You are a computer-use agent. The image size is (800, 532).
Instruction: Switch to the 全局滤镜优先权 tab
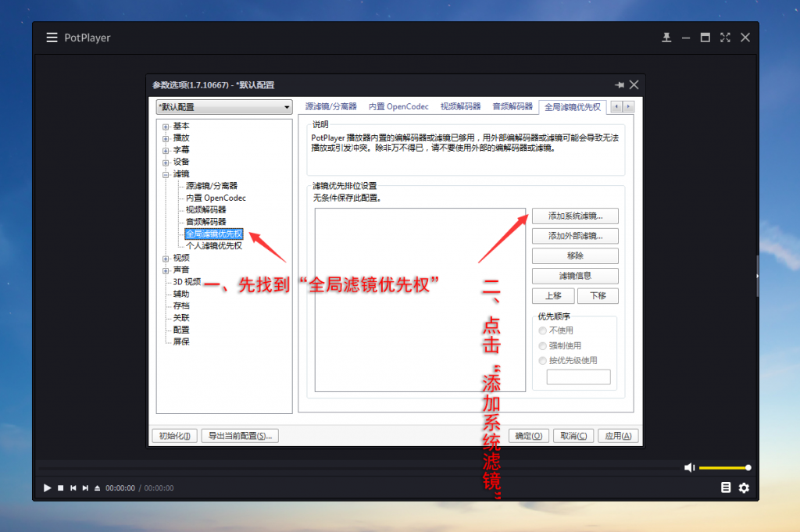[573, 107]
